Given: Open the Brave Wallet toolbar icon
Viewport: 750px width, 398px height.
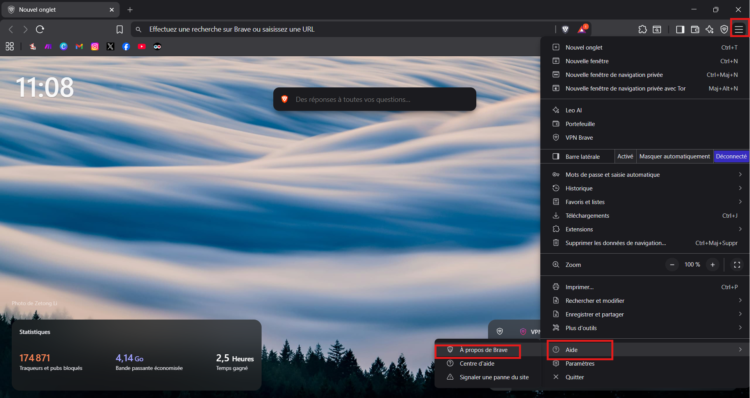Looking at the screenshot, I should click(695, 29).
